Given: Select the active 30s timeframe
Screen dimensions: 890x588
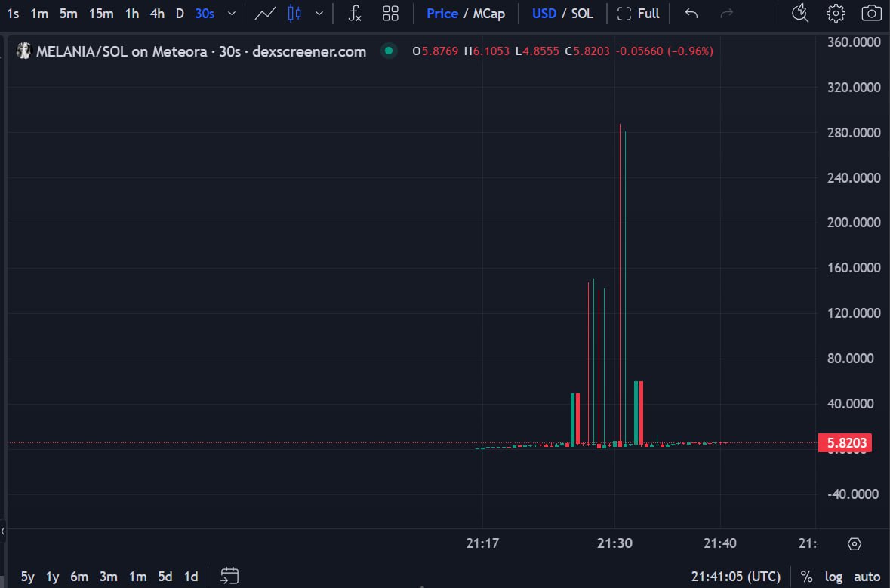Looking at the screenshot, I should pyautogui.click(x=205, y=14).
